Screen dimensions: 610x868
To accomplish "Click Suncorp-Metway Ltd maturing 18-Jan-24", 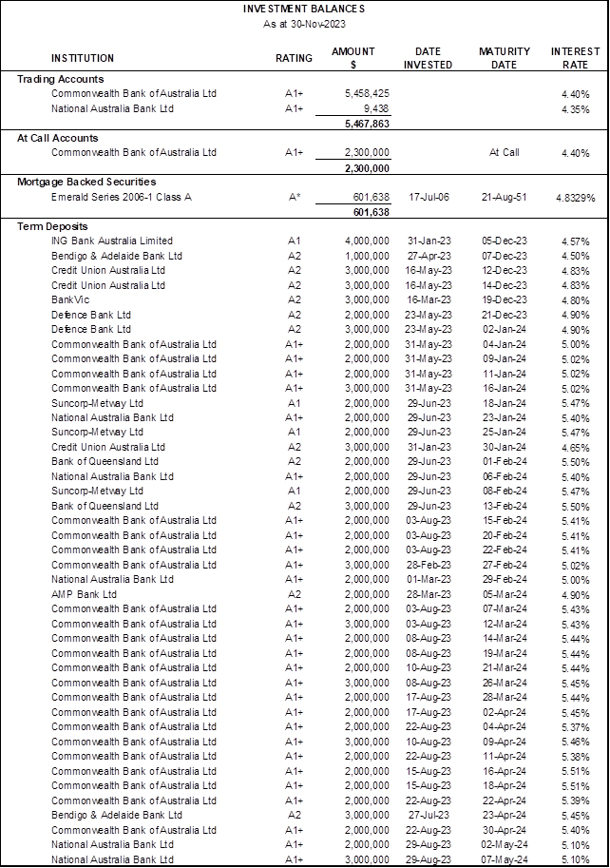I will coord(97,403).
